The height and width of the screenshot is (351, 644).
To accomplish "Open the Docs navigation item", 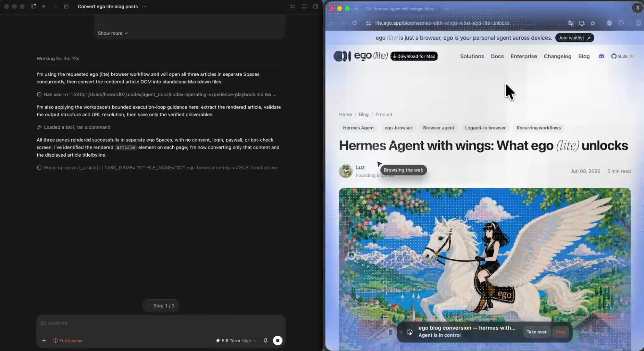I will [x=497, y=56].
